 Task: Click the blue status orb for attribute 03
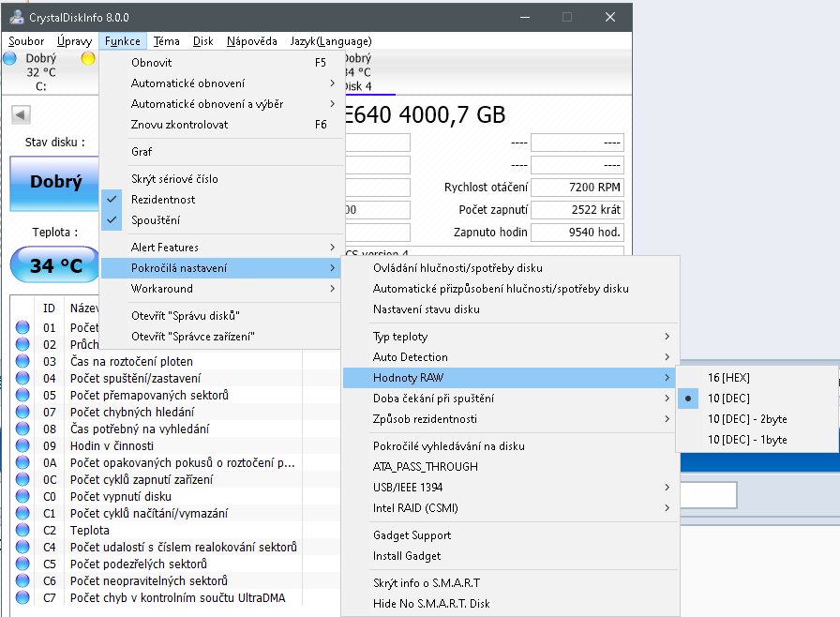coord(22,361)
